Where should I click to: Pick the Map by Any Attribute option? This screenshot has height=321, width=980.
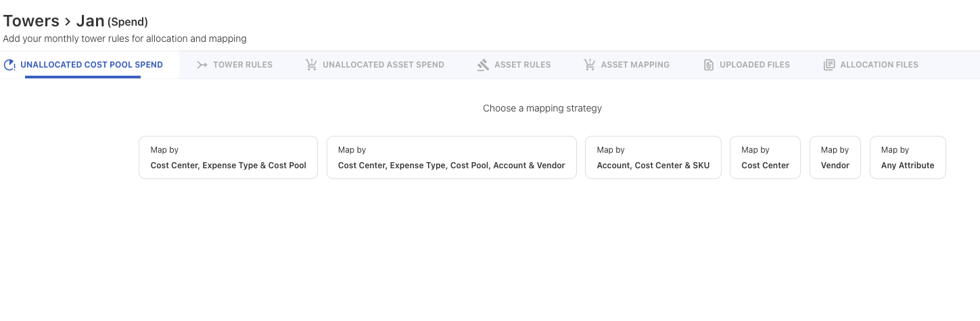[907, 157]
